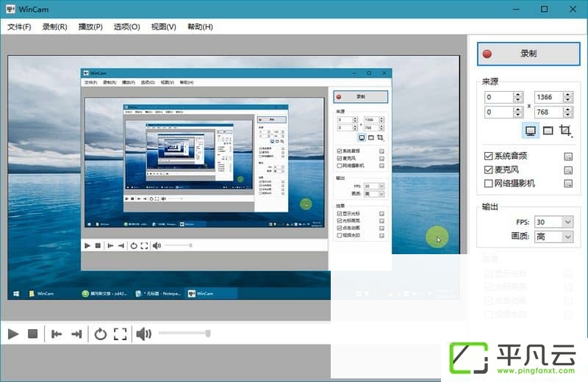Adjust the volume slider handle
This screenshot has height=382, width=588.
(x=208, y=333)
